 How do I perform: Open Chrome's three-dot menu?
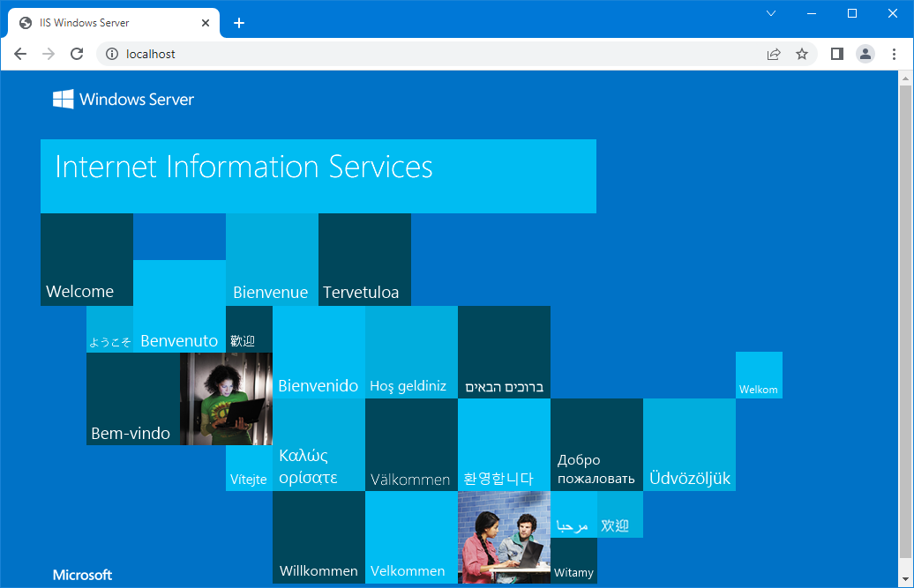[895, 54]
